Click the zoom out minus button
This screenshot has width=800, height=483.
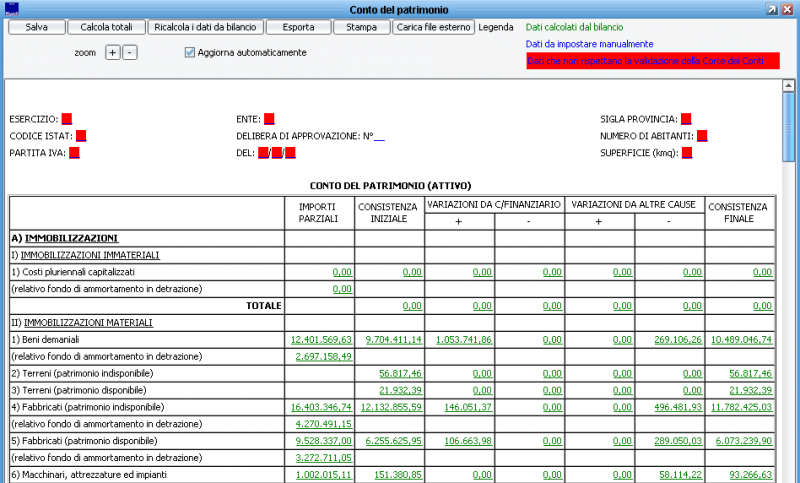tap(130, 52)
